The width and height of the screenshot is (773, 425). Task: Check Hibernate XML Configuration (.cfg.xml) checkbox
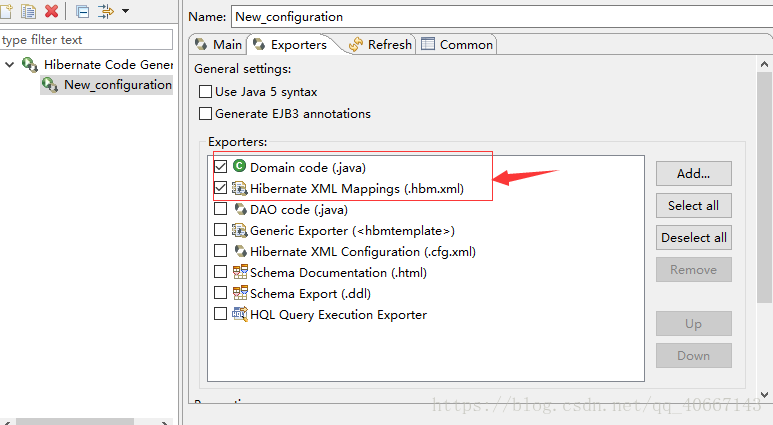pyautogui.click(x=220, y=250)
